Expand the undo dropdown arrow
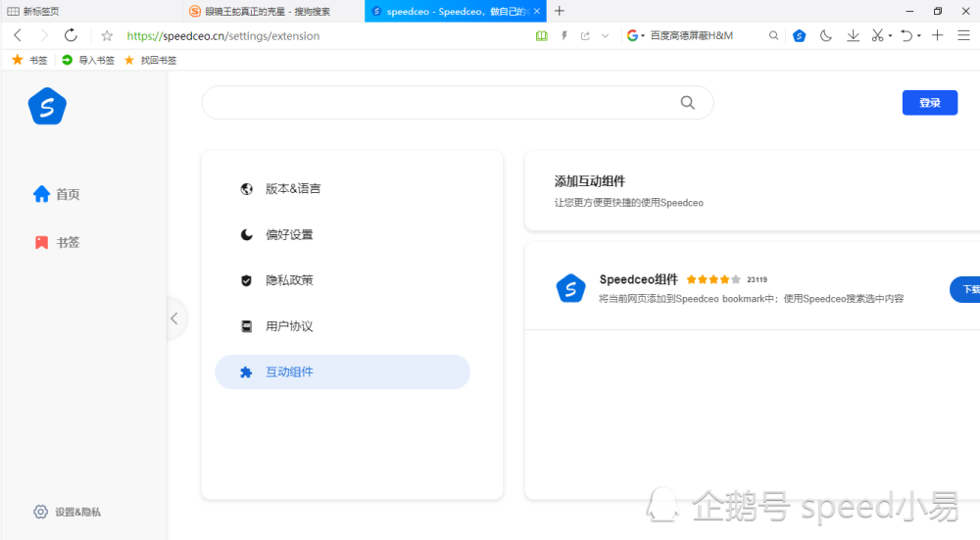 point(919,36)
